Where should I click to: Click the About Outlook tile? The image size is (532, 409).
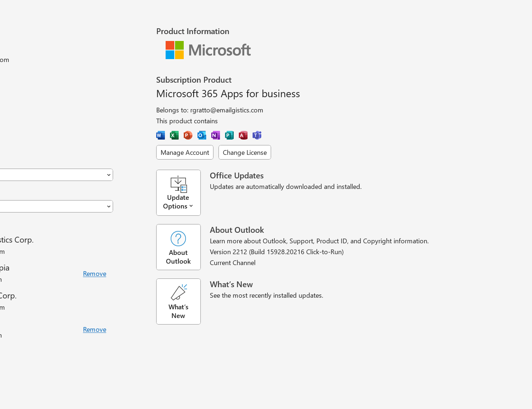tap(178, 247)
